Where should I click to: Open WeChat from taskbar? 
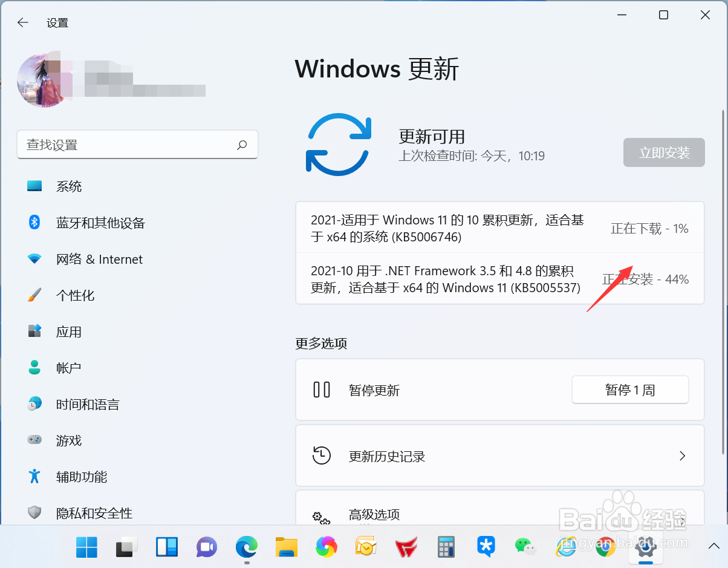click(525, 547)
